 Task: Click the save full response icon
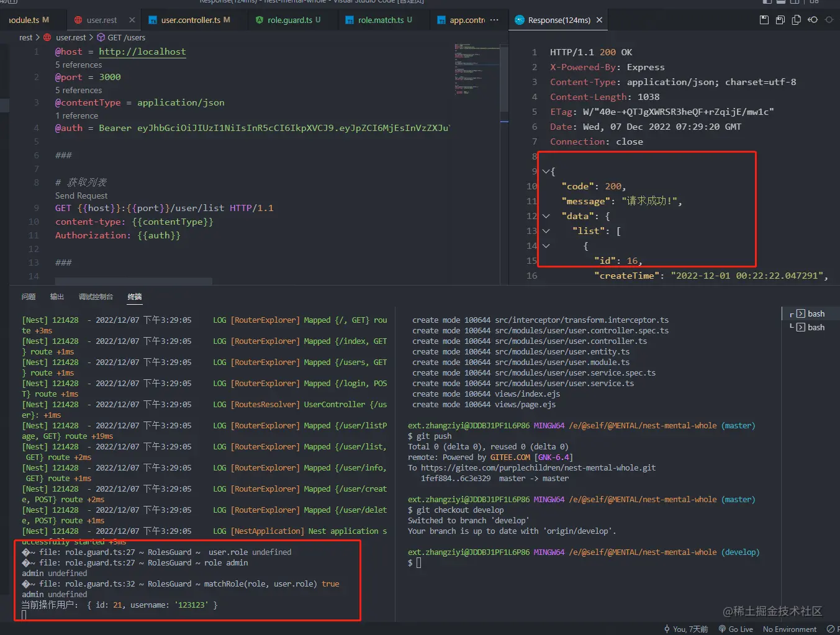pyautogui.click(x=764, y=20)
